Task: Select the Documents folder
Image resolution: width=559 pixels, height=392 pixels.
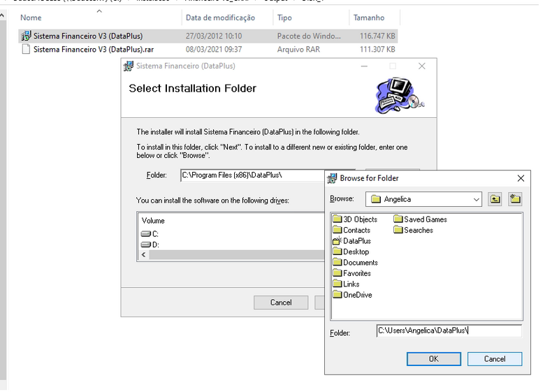Action: (x=355, y=262)
